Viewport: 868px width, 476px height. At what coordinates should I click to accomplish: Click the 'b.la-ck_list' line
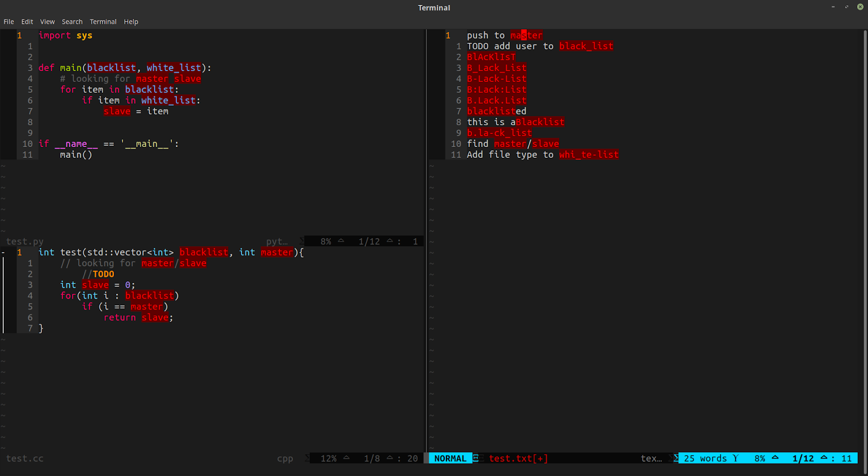(500, 133)
